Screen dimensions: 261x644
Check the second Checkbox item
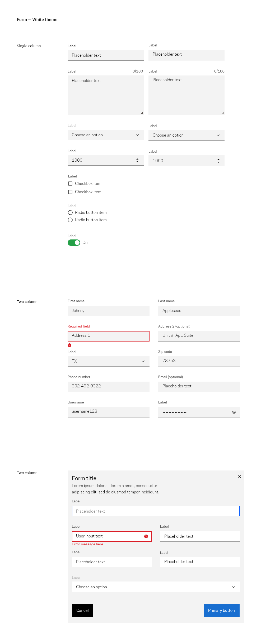click(70, 192)
